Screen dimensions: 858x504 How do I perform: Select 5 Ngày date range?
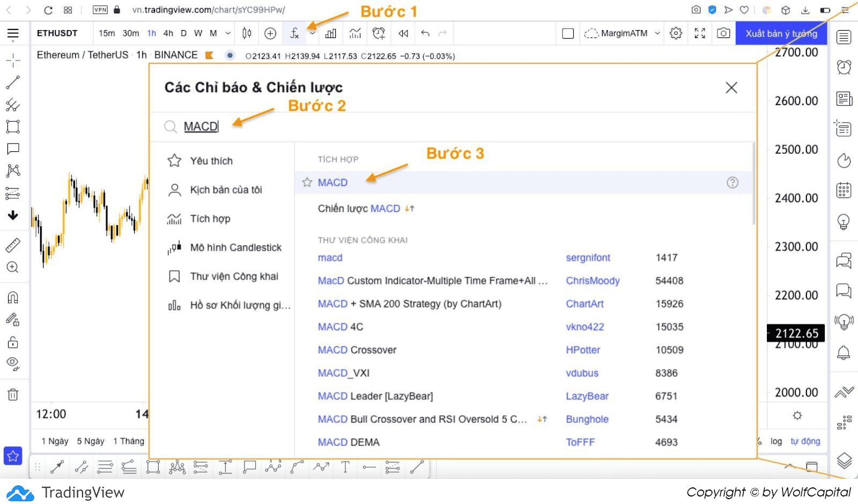pos(91,441)
